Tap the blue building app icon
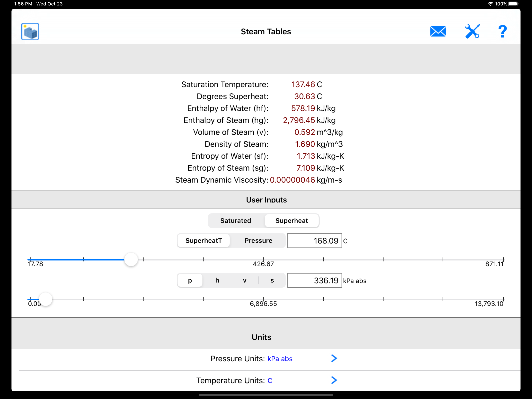The image size is (532, 399). (x=30, y=32)
